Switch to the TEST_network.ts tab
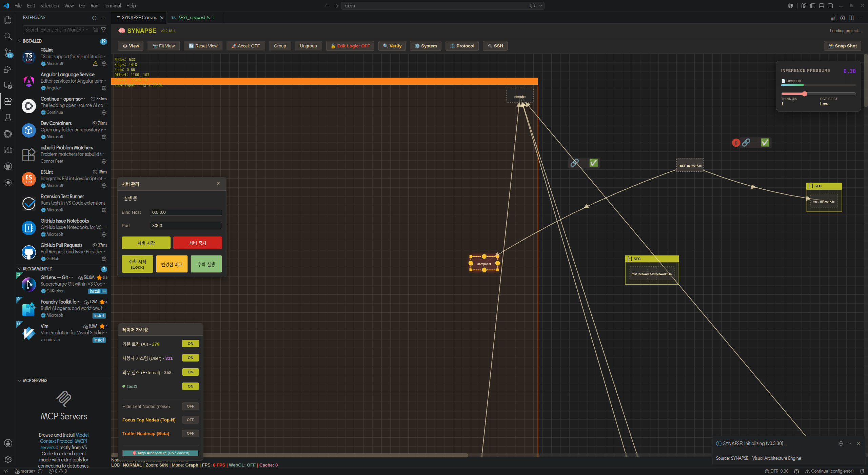868x475 pixels. point(193,18)
